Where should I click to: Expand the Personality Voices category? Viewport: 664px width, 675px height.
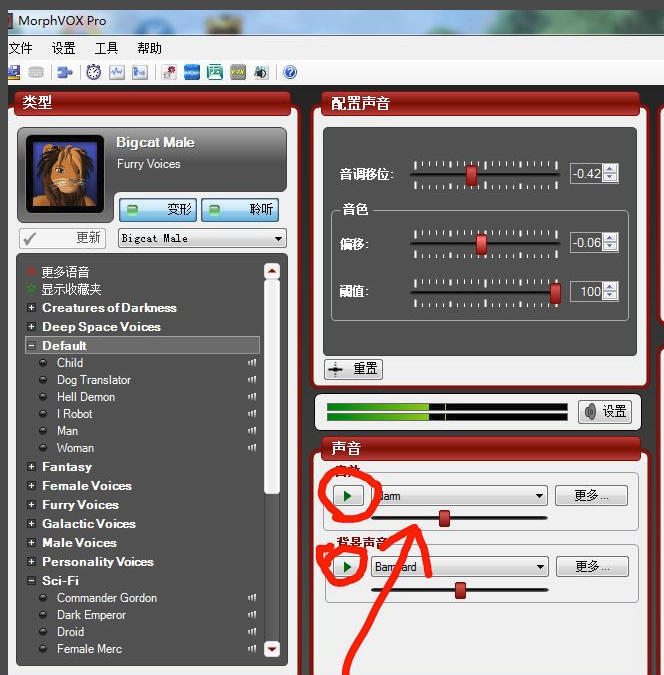(x=31, y=561)
